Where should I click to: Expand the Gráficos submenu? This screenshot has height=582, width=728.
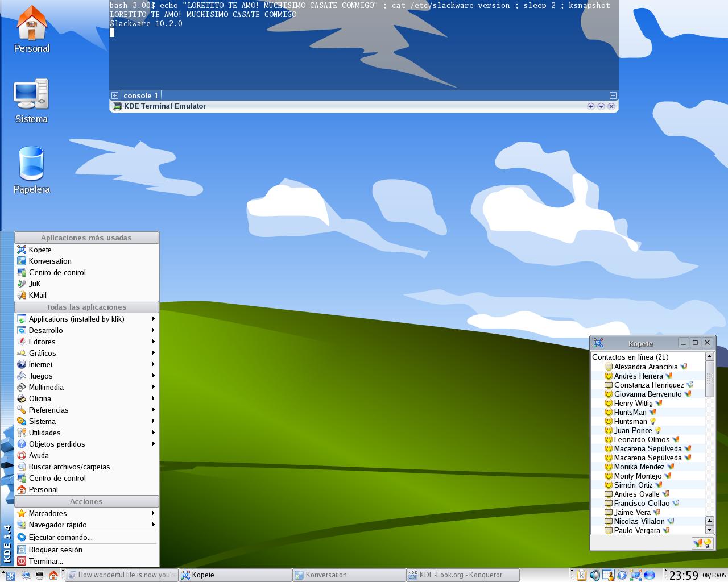[x=86, y=353]
